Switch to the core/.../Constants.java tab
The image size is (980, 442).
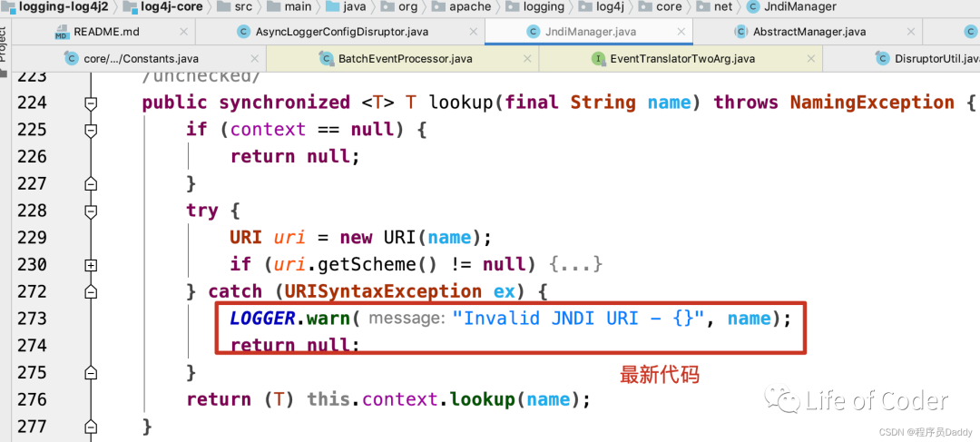[x=141, y=59]
